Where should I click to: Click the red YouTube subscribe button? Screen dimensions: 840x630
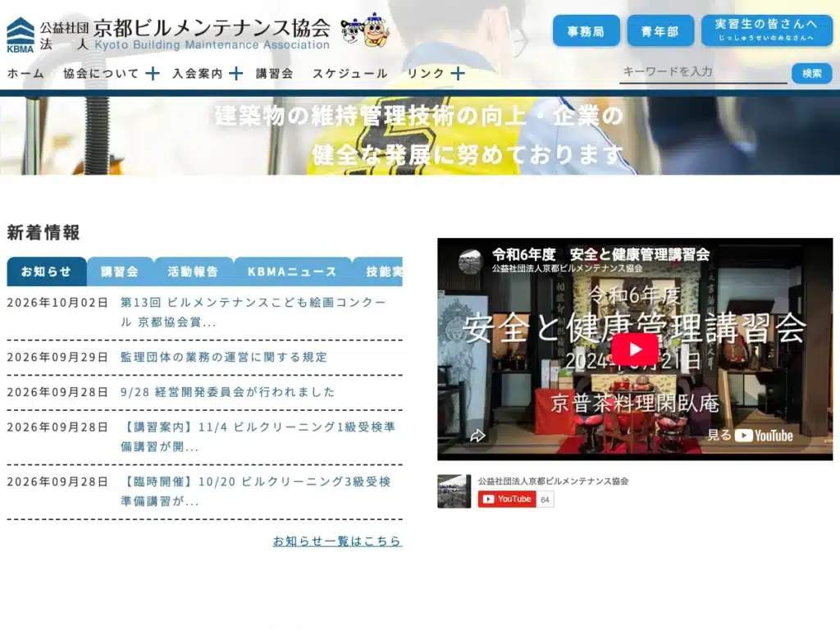pos(507,499)
